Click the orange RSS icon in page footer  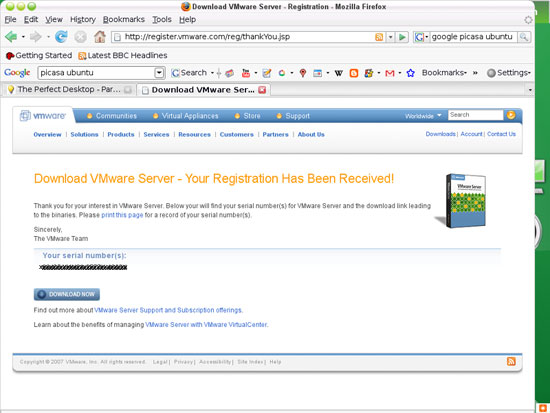pos(511,361)
